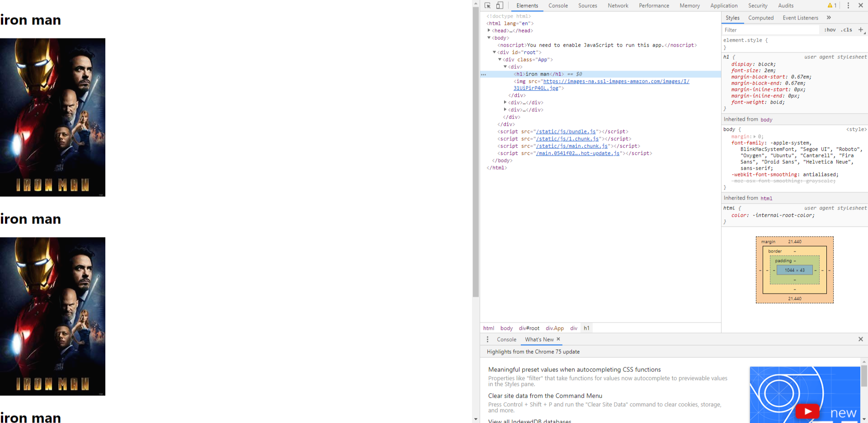Select the h1 iron man DOM node
This screenshot has width=868, height=423.
(600, 74)
